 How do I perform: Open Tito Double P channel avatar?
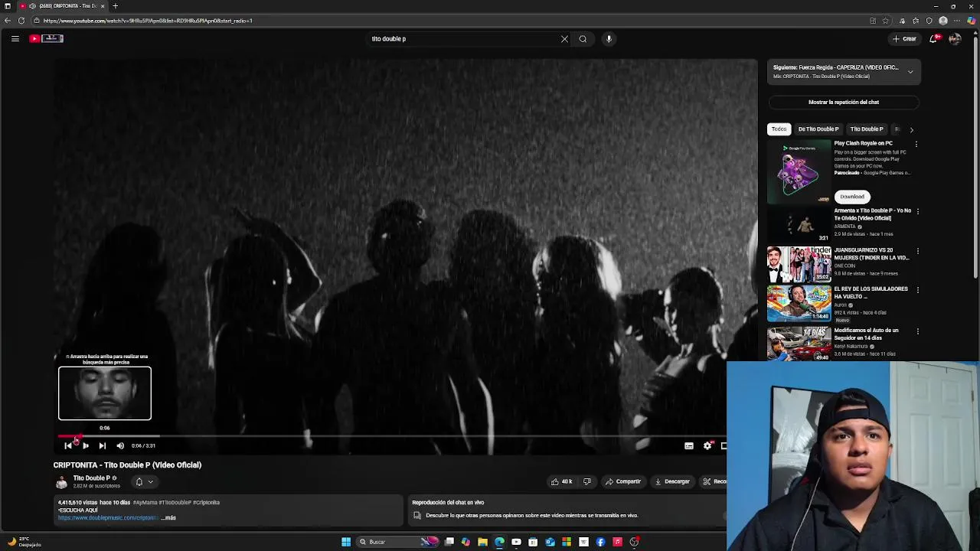point(61,482)
